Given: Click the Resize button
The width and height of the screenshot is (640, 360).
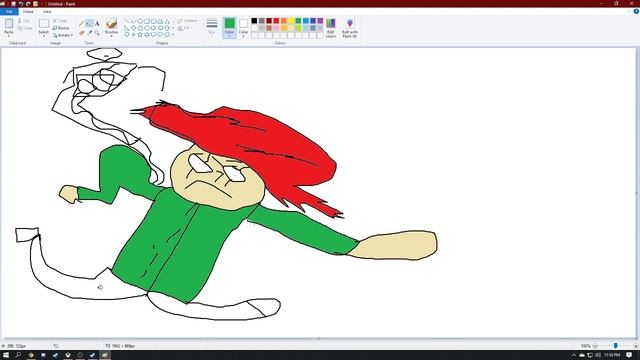Looking at the screenshot, I should click(x=61, y=28).
